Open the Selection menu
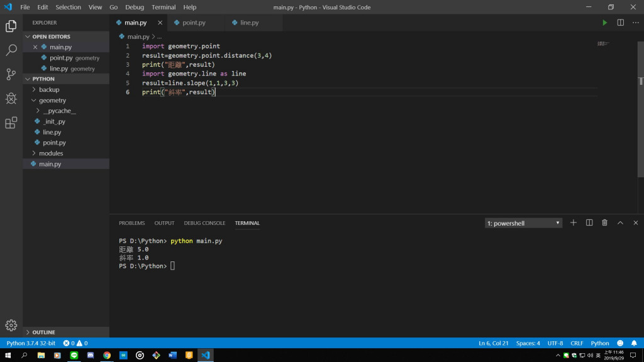This screenshot has height=362, width=644. pos(68,7)
